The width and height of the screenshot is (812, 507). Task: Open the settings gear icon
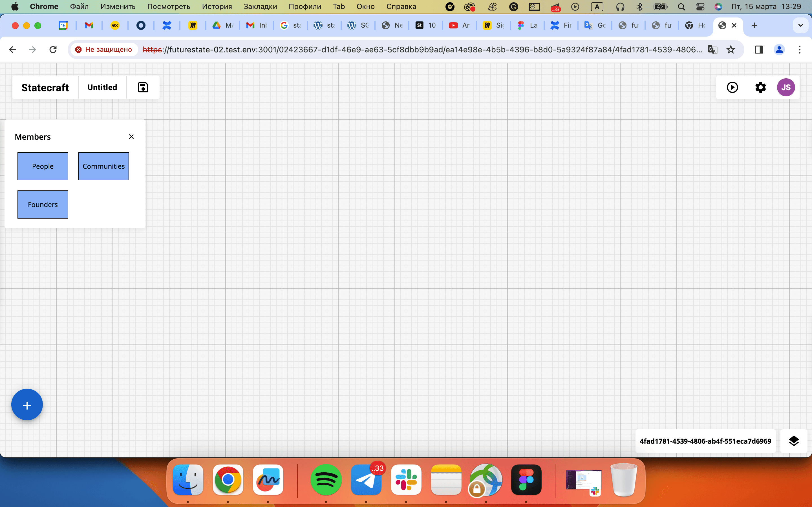tap(760, 87)
